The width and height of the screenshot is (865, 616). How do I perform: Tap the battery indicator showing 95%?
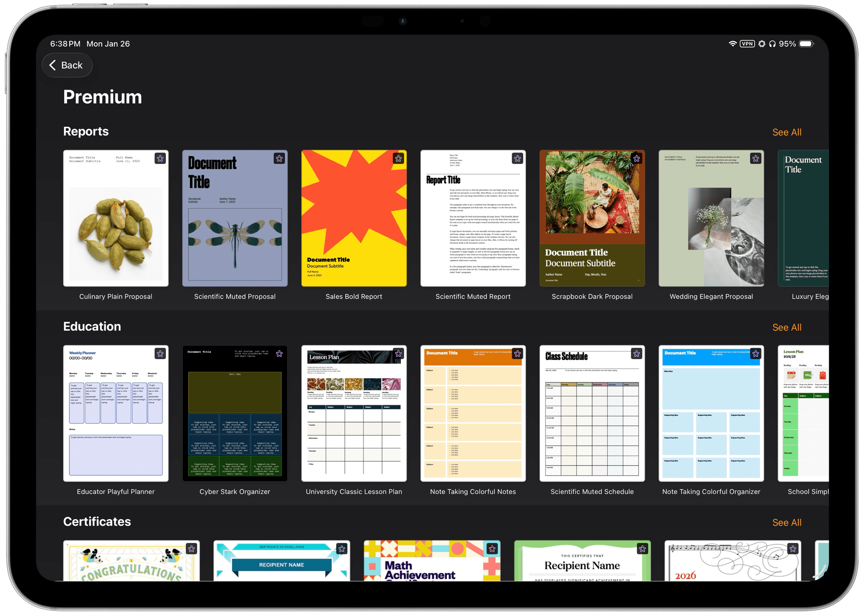(x=807, y=44)
